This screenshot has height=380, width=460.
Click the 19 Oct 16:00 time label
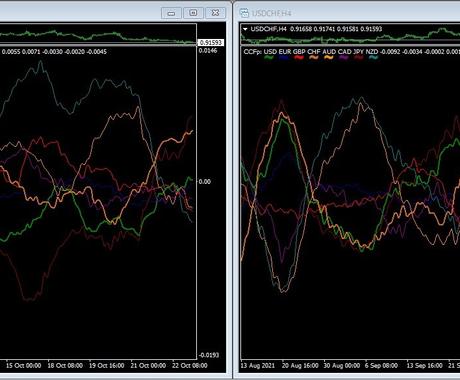click(x=107, y=366)
